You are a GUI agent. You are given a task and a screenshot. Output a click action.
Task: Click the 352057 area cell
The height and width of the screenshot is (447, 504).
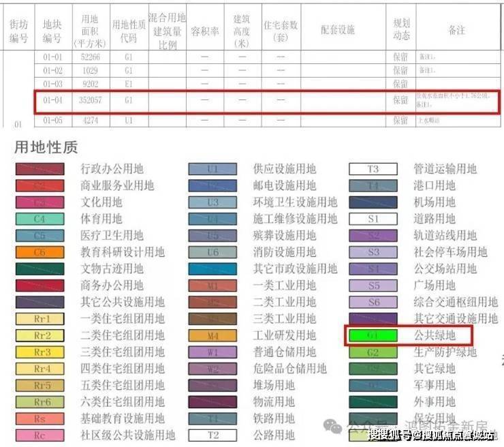click(x=91, y=100)
